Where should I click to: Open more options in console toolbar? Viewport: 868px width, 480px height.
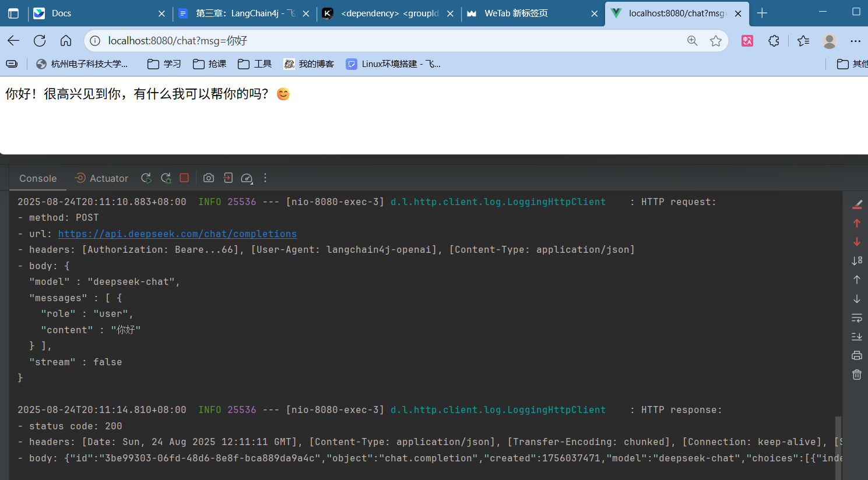point(265,178)
